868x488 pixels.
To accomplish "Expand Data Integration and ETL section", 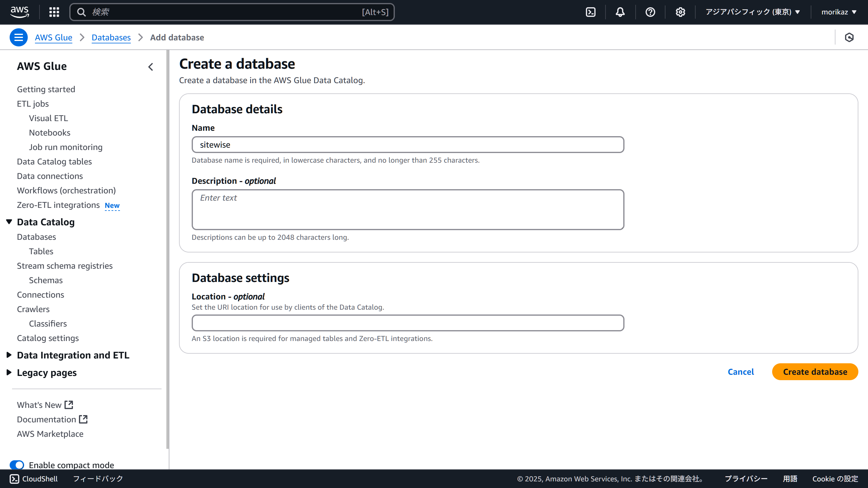I will tap(9, 355).
